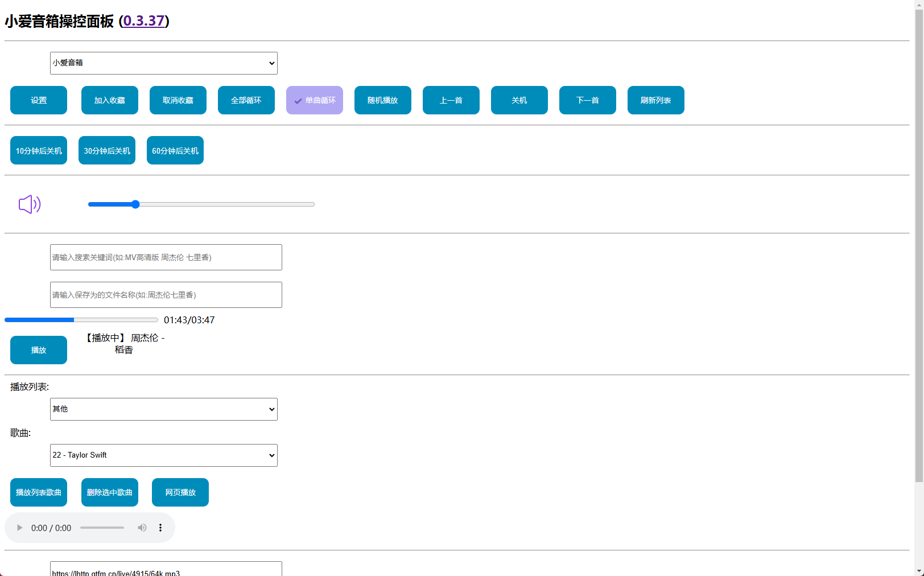Viewport: 924px width, 576px height.
Task: Go to previous song with 上一首
Action: point(451,100)
